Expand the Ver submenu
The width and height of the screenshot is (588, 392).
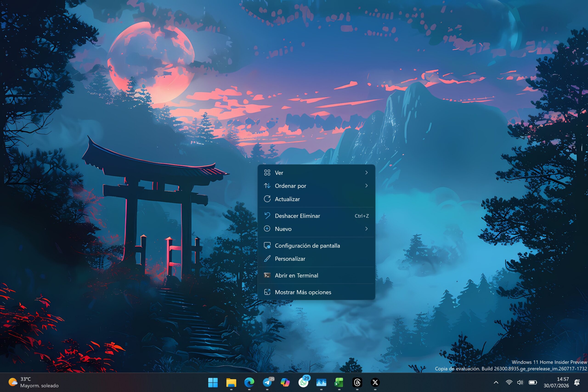point(316,173)
